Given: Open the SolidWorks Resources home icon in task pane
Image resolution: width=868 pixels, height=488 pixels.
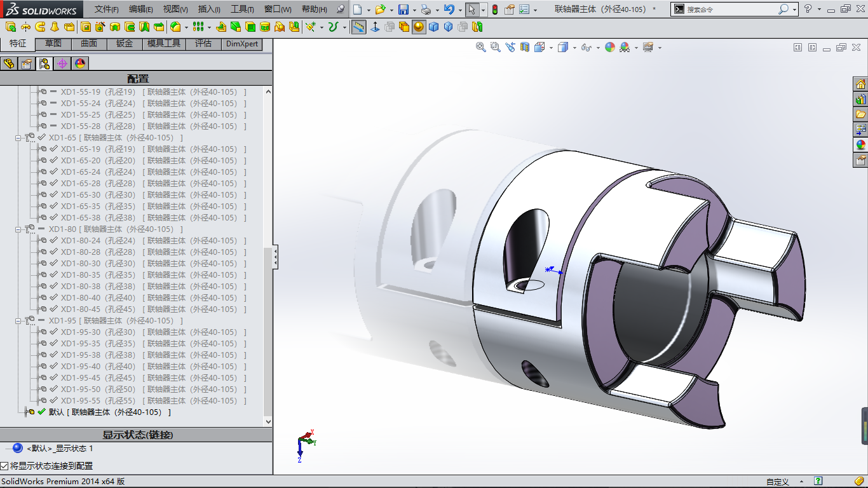Looking at the screenshot, I should tap(861, 84).
